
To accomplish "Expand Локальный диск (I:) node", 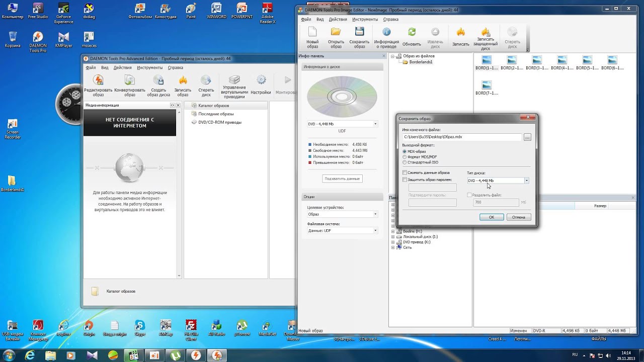I will (x=393, y=236).
